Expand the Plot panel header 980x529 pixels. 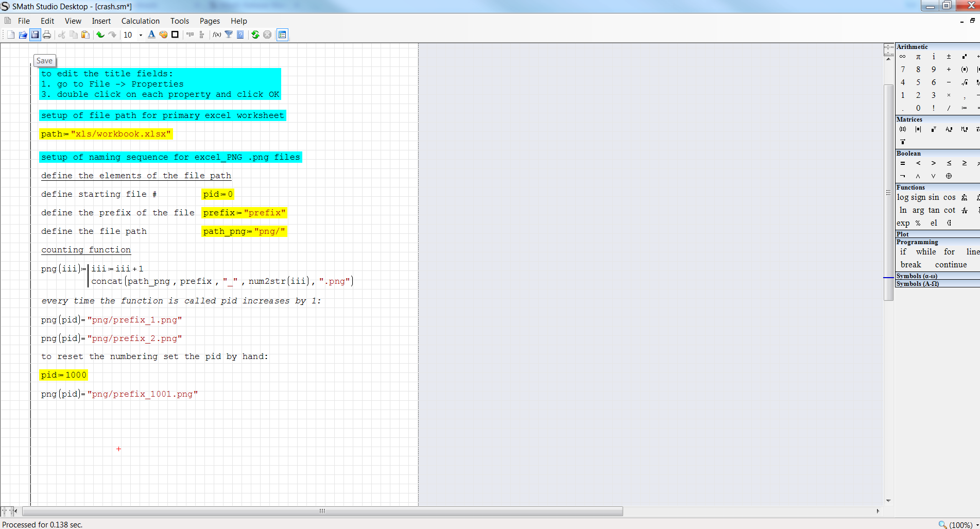point(903,234)
